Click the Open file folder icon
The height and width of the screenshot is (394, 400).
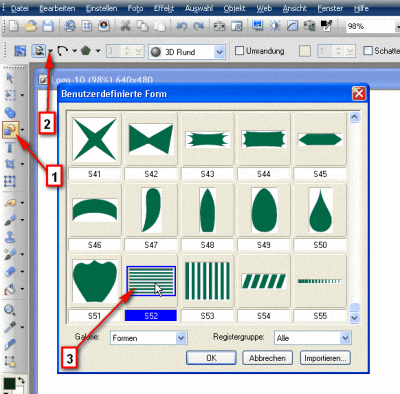31,26
